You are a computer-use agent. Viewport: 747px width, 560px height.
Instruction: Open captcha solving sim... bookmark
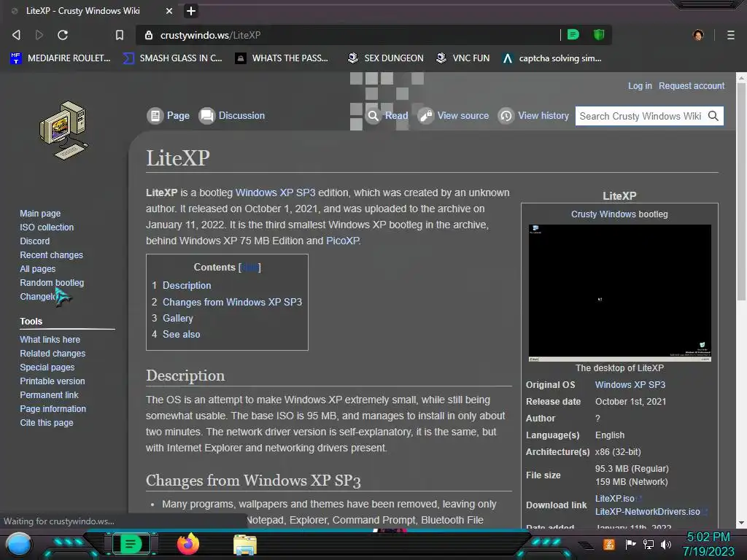click(x=551, y=58)
